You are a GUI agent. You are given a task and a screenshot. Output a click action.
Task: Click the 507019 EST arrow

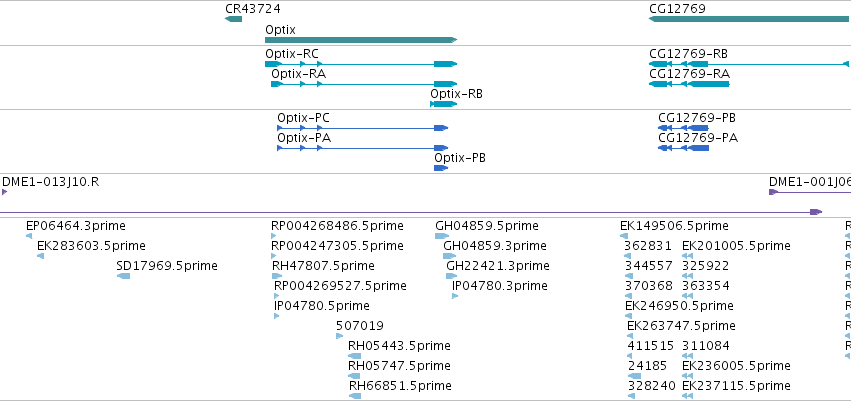340,336
